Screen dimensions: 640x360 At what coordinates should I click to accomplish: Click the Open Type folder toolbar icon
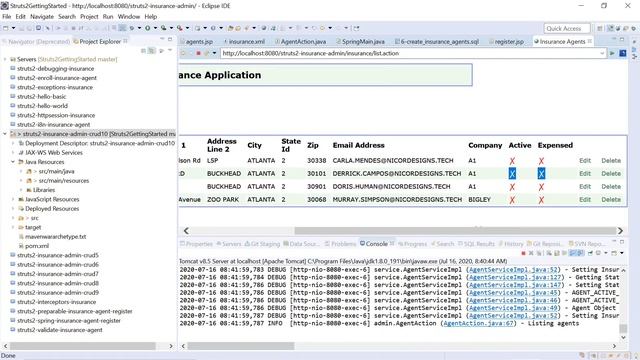pyautogui.click(x=231, y=28)
